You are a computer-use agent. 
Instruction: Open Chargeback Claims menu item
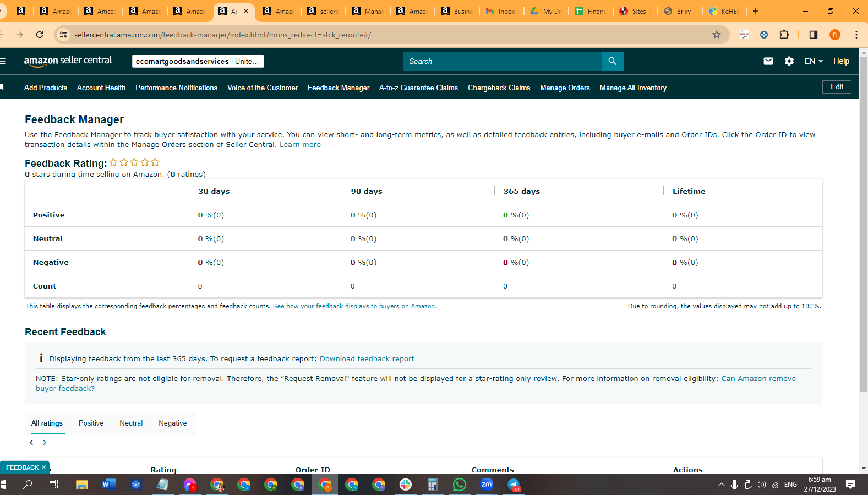click(499, 88)
